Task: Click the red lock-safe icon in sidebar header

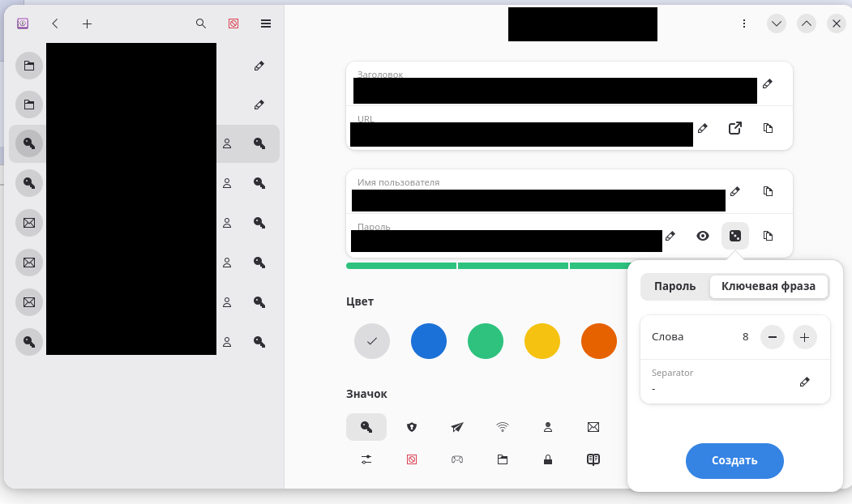Action: coord(233,23)
